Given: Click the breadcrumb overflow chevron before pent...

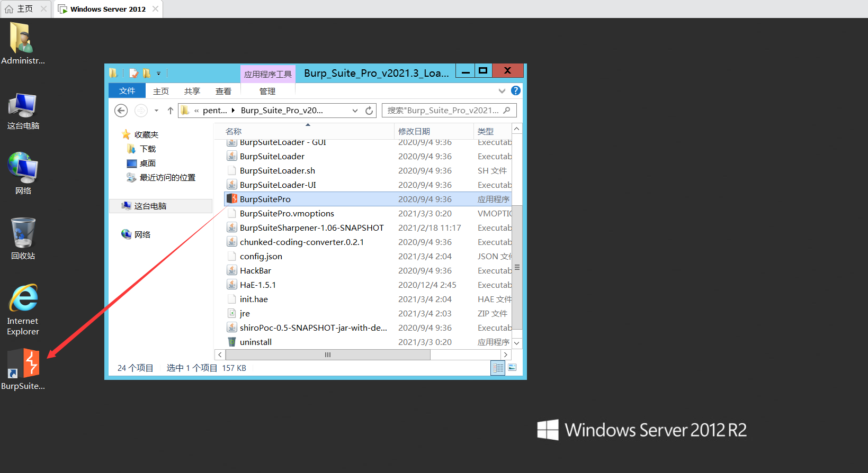Looking at the screenshot, I should point(196,111).
